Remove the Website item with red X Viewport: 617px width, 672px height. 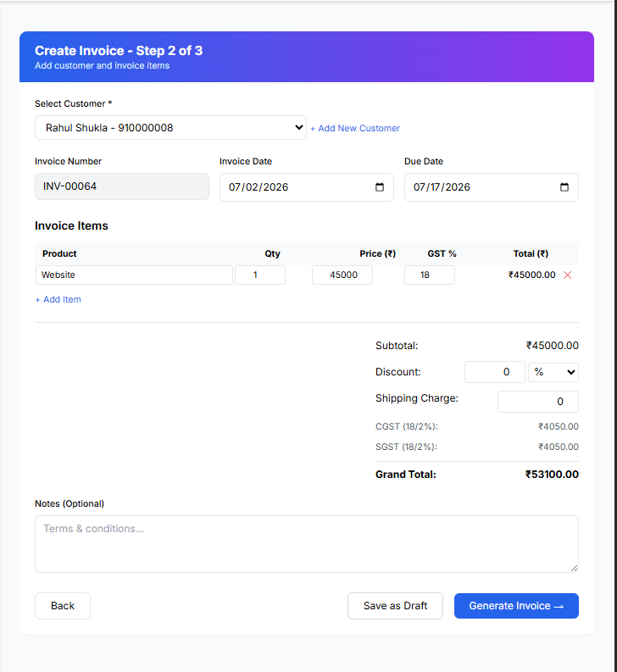click(567, 275)
